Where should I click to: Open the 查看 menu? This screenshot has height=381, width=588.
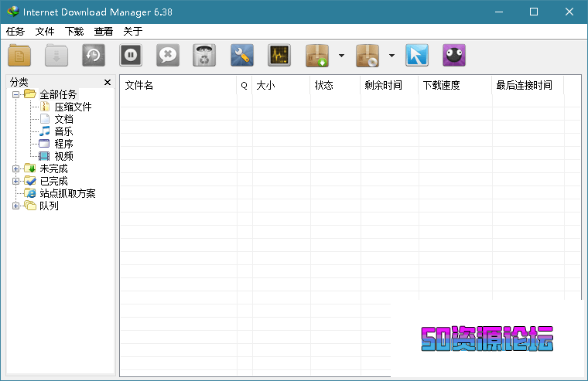104,32
